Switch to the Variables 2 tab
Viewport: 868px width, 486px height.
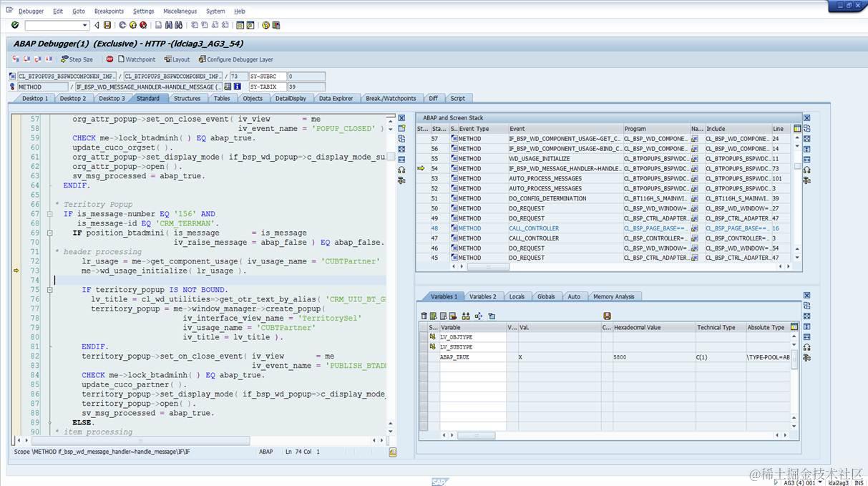(x=482, y=296)
